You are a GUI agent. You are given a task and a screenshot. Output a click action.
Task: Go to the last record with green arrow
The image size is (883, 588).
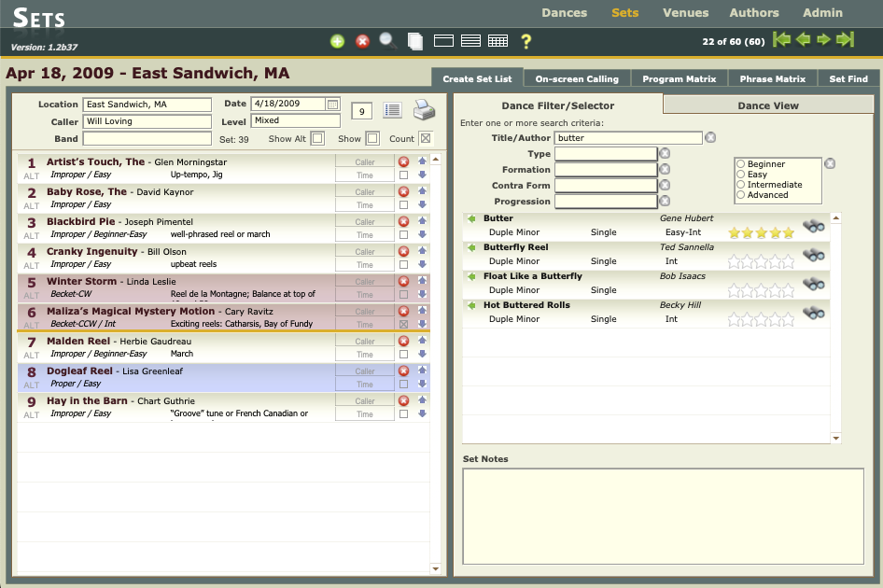click(x=845, y=39)
